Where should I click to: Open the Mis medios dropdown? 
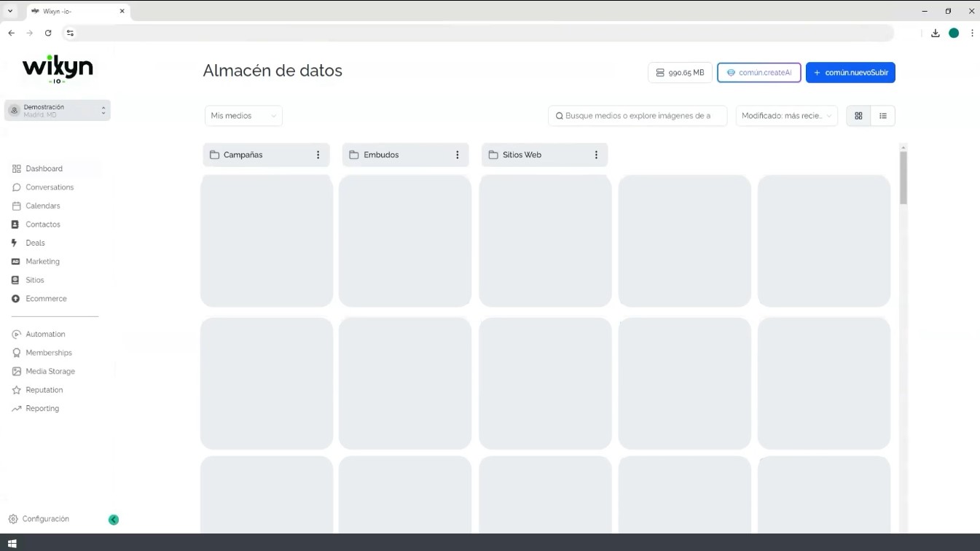pos(243,116)
